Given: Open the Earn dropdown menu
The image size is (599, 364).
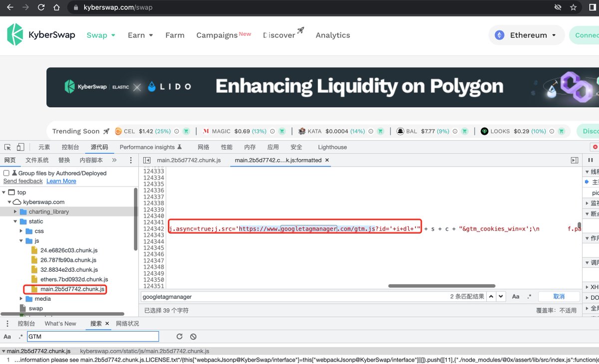Looking at the screenshot, I should pos(140,35).
